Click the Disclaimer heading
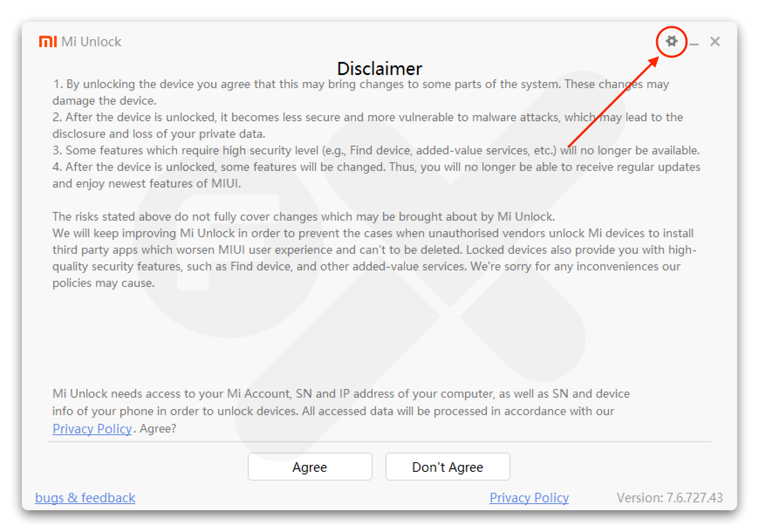The width and height of the screenshot is (759, 532). point(379,68)
